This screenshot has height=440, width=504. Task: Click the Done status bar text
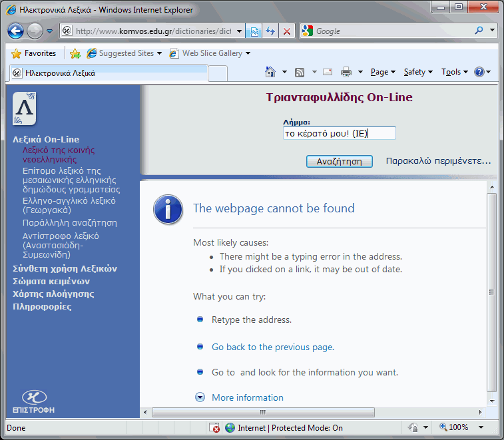16,428
